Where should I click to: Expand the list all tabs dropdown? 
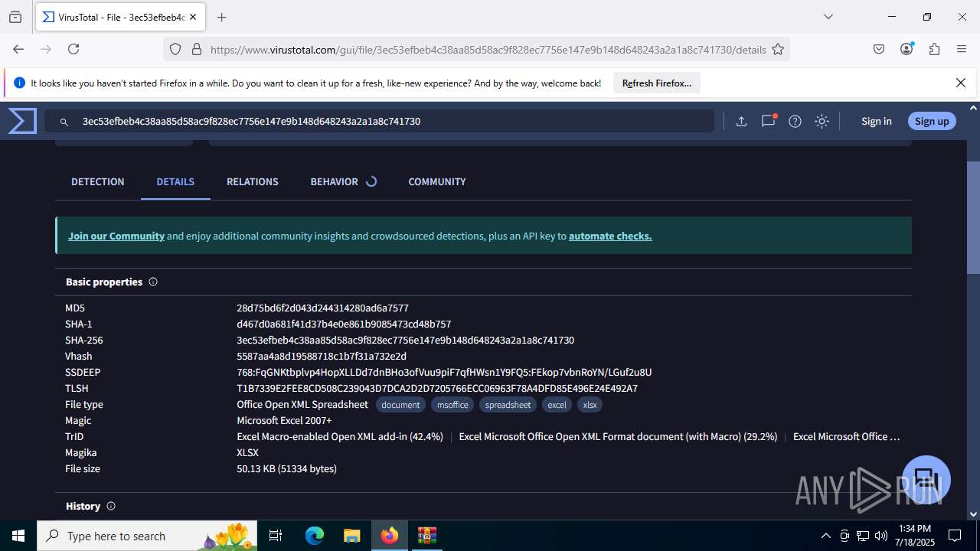click(x=828, y=17)
